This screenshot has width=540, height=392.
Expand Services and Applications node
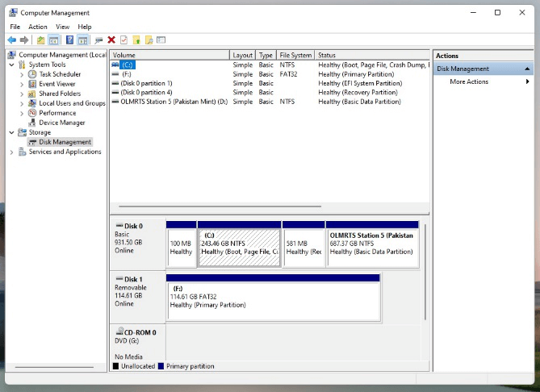point(12,152)
